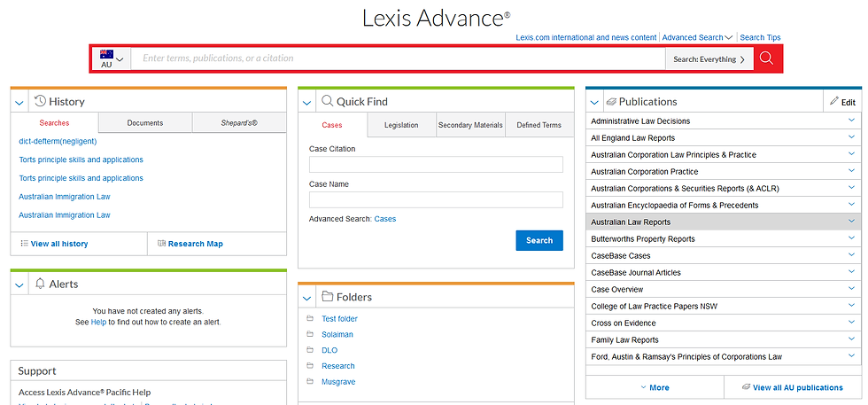This screenshot has width=868, height=405.
Task: Open the Musgrave folder link
Action: [338, 382]
